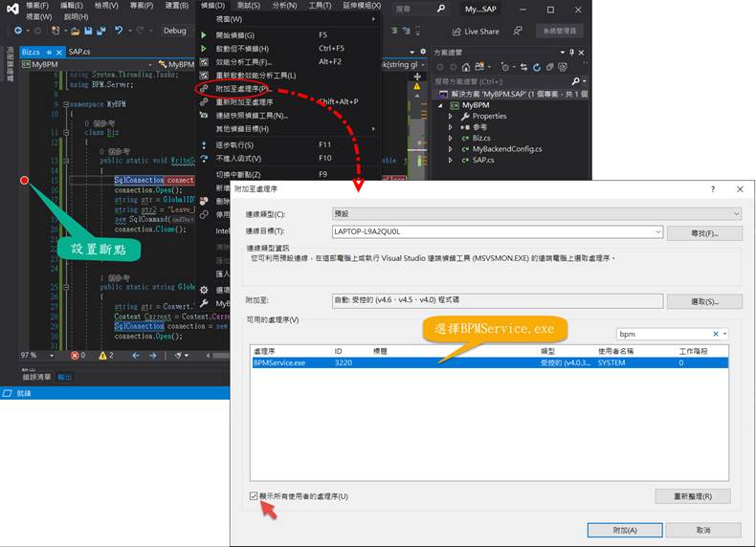756x547 pixels.
Task: Expand the MyBackendConfig.cs tree node
Action: click(x=451, y=149)
